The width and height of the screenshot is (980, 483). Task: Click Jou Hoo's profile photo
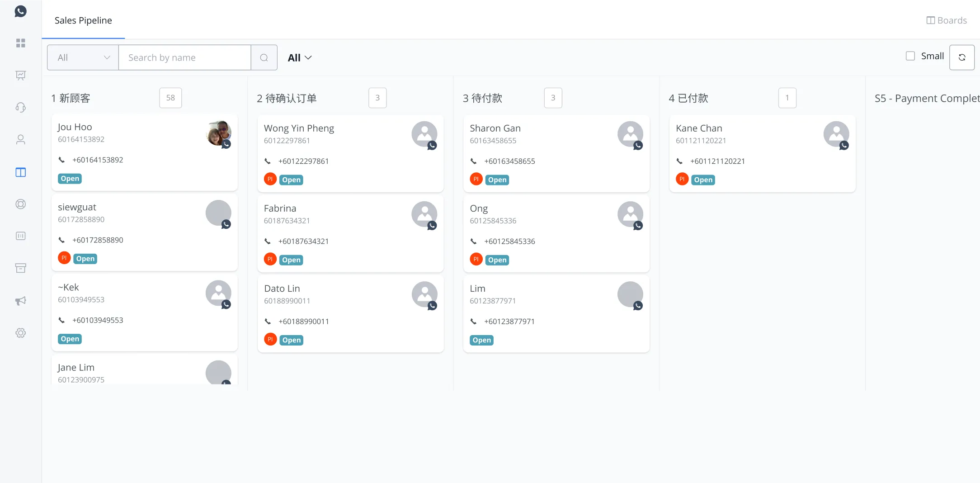218,133
